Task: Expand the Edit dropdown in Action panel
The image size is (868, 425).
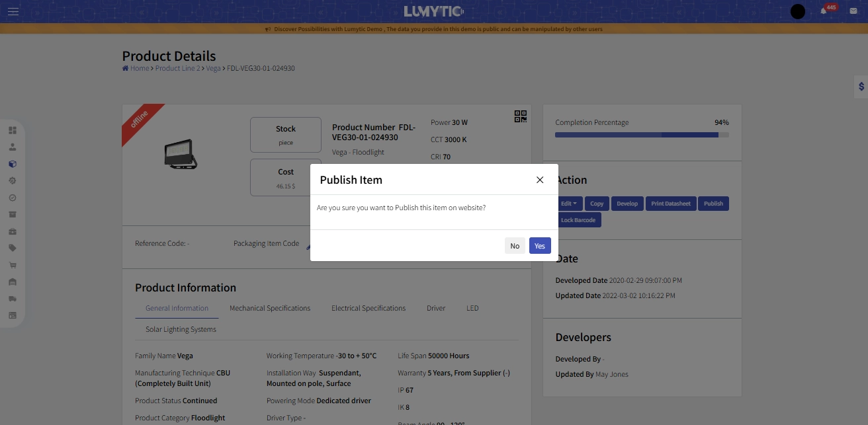Action: coord(568,204)
